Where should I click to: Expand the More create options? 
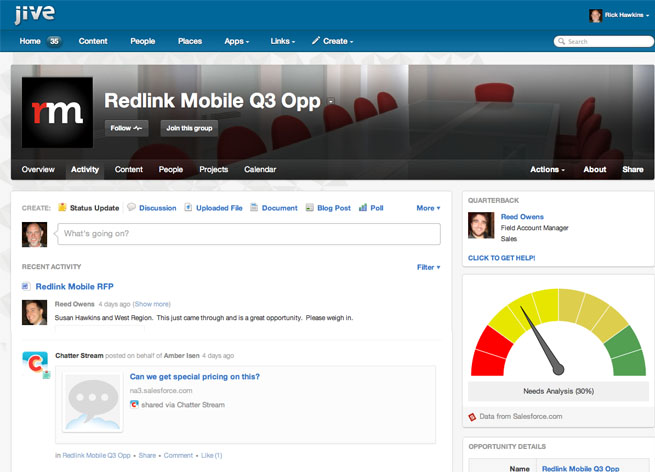pos(428,208)
